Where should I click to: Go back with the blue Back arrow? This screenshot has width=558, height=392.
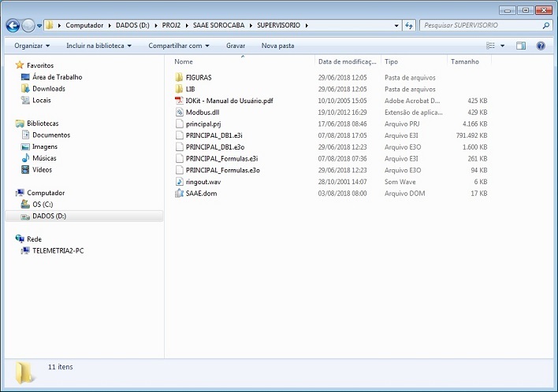click(13, 26)
